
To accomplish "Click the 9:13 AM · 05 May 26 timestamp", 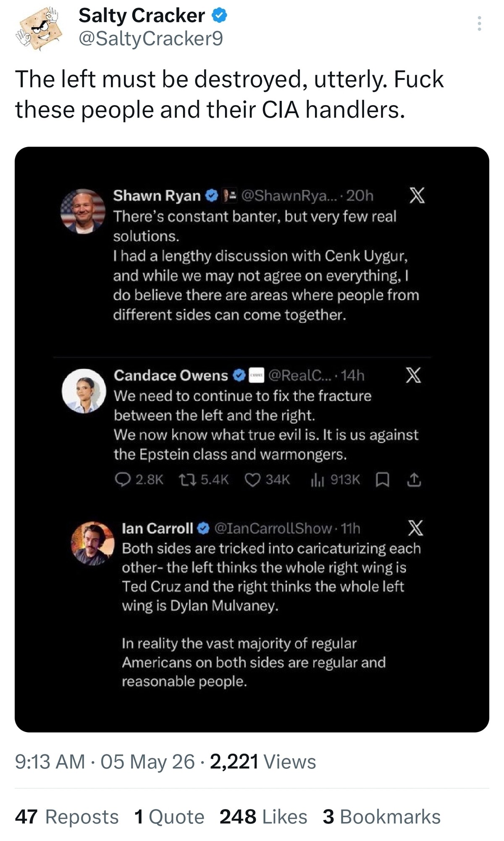I will [105, 762].
